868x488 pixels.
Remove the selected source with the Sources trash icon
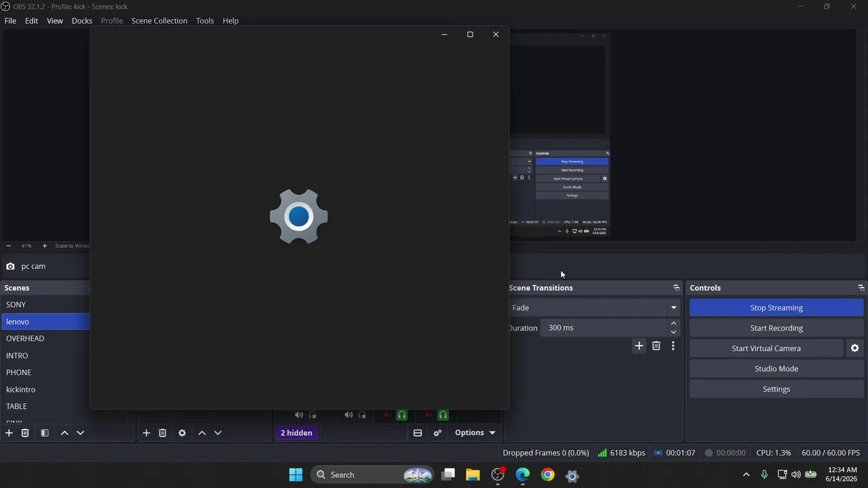[x=162, y=432]
